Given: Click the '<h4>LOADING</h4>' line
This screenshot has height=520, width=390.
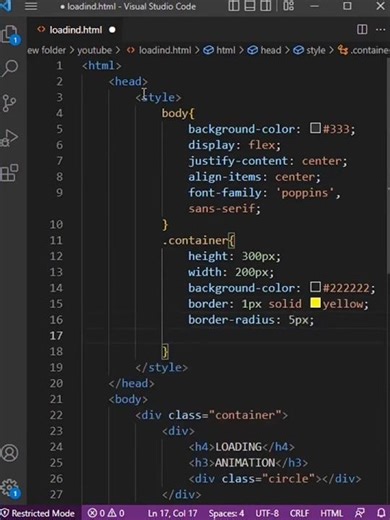Looking at the screenshot, I should (x=242, y=447).
